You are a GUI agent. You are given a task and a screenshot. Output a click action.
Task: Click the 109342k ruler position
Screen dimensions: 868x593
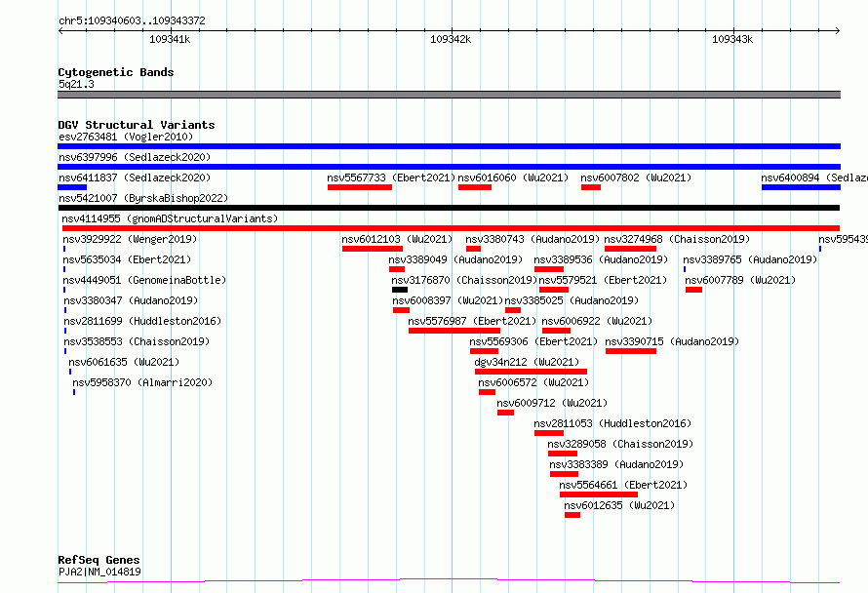pyautogui.click(x=451, y=39)
